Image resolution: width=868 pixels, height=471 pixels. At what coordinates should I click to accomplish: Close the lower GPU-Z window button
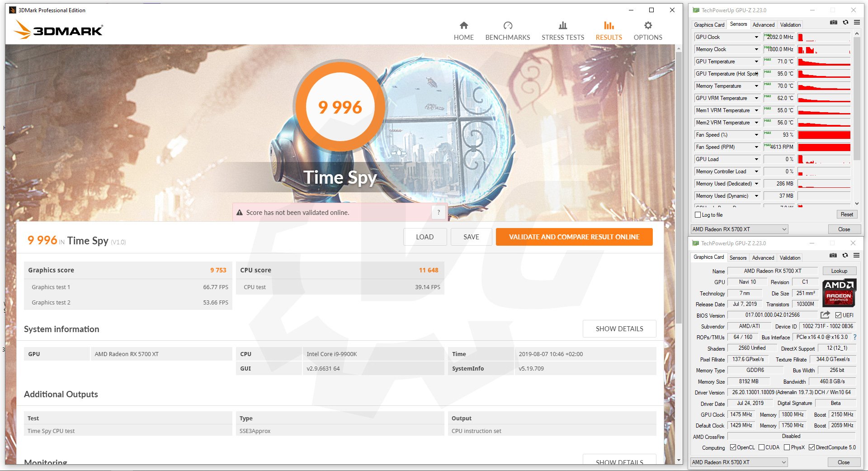point(844,462)
